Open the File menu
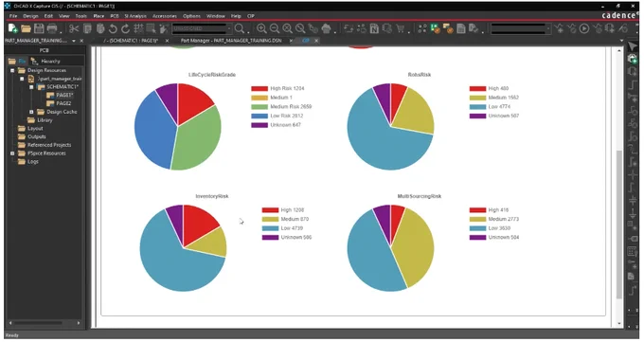Viewport: 644px width, 342px height. (x=13, y=16)
